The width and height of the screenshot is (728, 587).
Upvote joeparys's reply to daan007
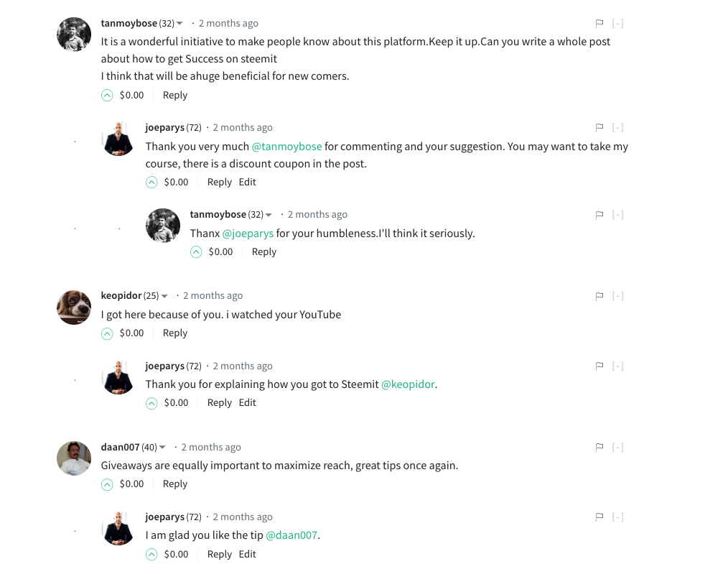point(151,555)
